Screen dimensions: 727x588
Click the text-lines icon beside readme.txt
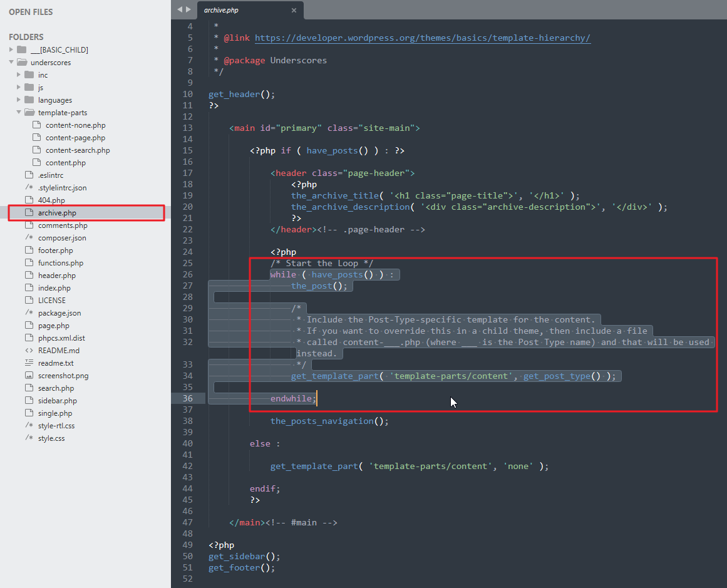tap(29, 362)
